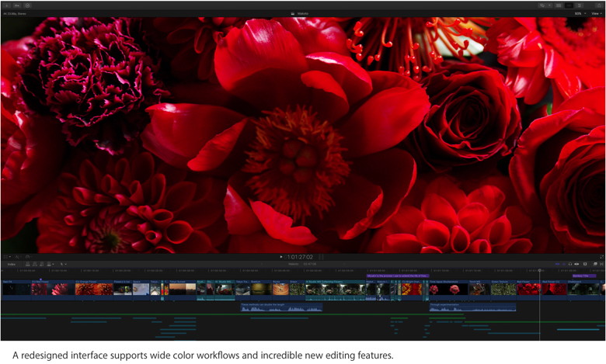Screen dimensions: 606x364
Task: Click the timecode display 1:01:27:02
Action: (x=300, y=256)
